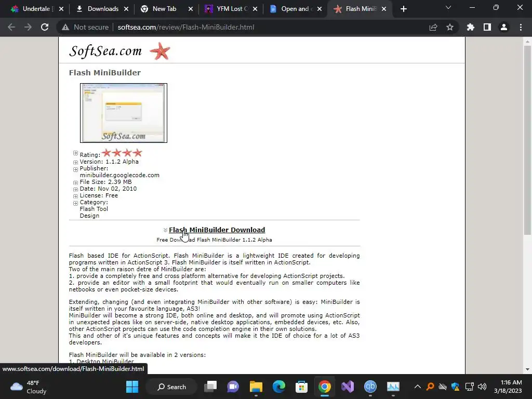Open the Extensions puzzle icon
Viewport: 532px width, 399px height.
(471, 27)
